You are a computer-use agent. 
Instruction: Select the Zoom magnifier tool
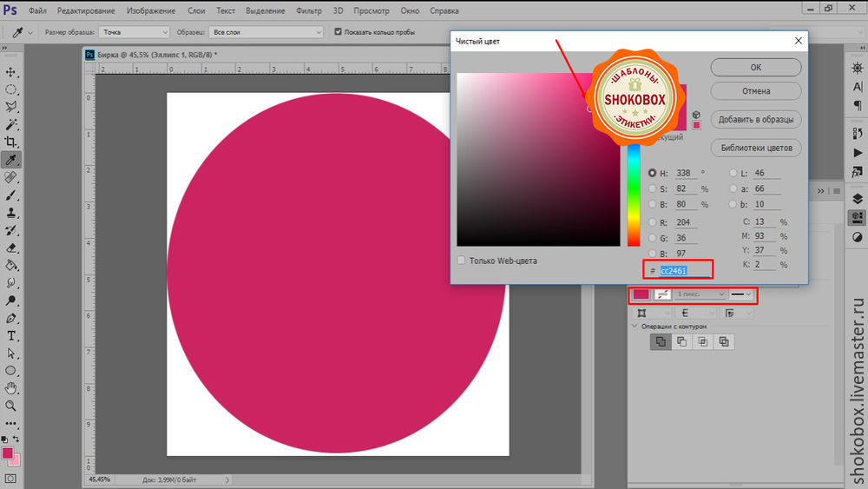(12, 406)
